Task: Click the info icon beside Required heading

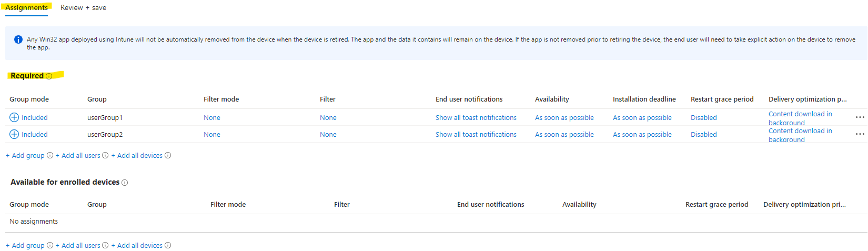Action: pos(49,76)
